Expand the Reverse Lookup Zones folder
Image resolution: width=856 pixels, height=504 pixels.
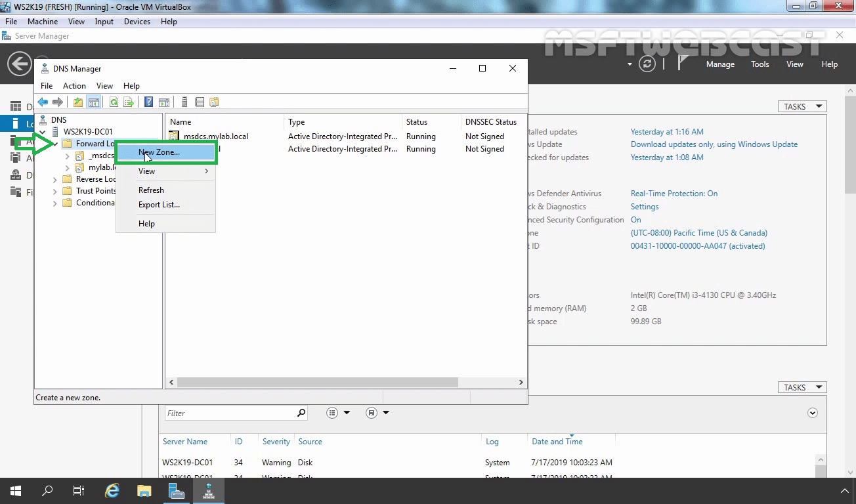pos(54,179)
